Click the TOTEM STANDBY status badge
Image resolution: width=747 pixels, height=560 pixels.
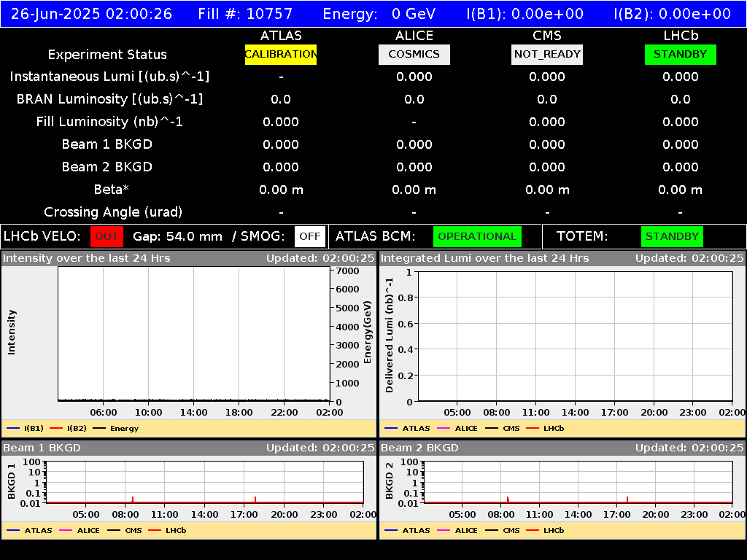[672, 237]
